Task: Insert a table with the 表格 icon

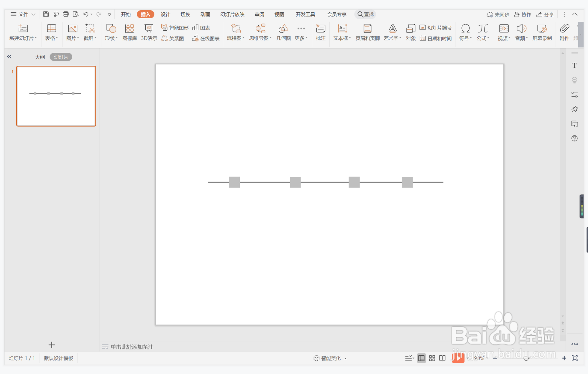Action: (51, 29)
